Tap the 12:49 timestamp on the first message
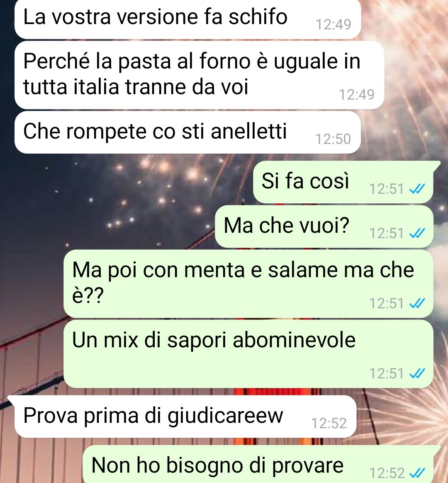 click(x=334, y=24)
